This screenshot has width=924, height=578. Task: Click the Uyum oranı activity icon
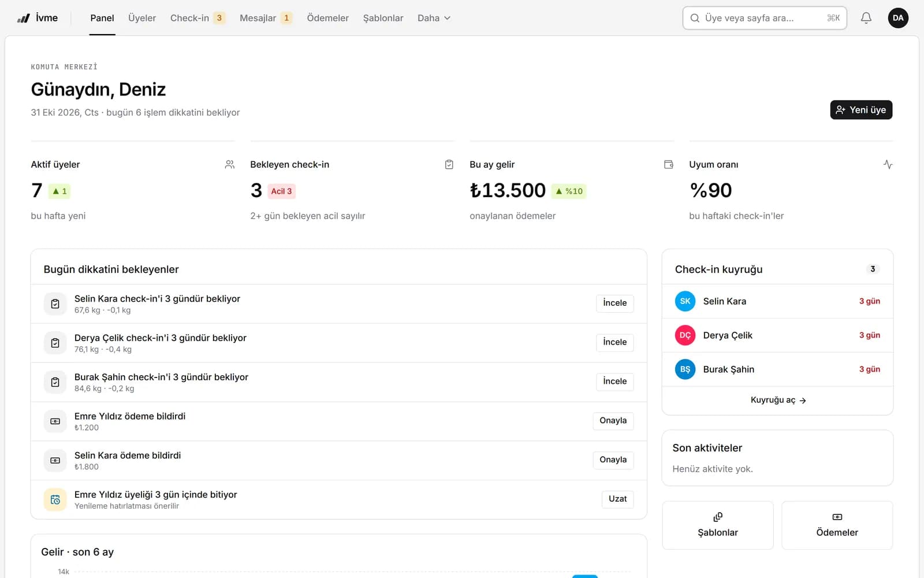point(888,165)
